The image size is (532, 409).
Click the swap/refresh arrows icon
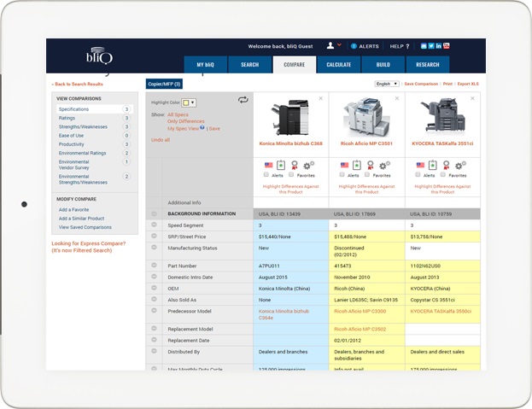point(243,100)
